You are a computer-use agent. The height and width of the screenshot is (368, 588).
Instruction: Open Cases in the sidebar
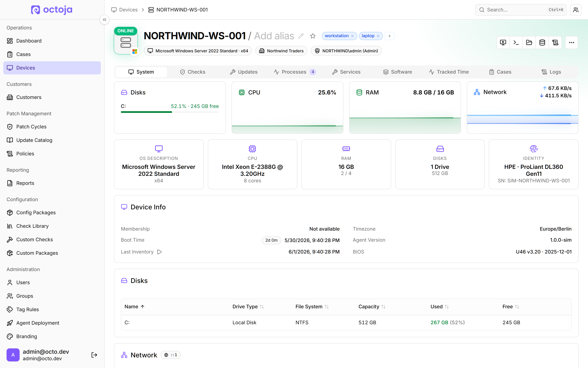tap(52, 54)
